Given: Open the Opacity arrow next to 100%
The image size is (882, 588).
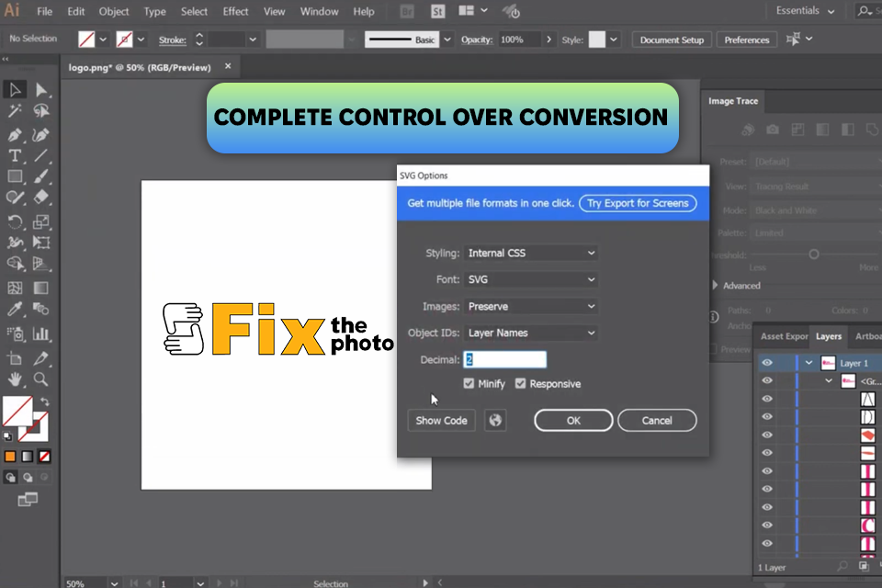Looking at the screenshot, I should [548, 40].
